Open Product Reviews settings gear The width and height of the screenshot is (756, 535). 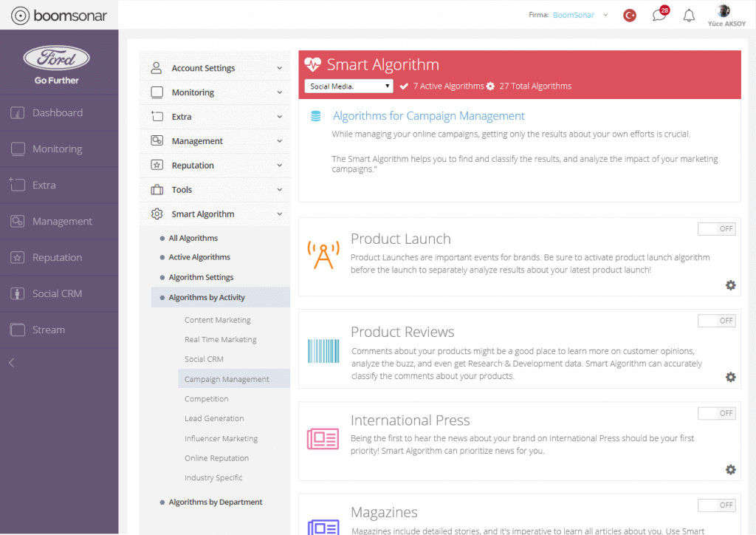tap(731, 377)
